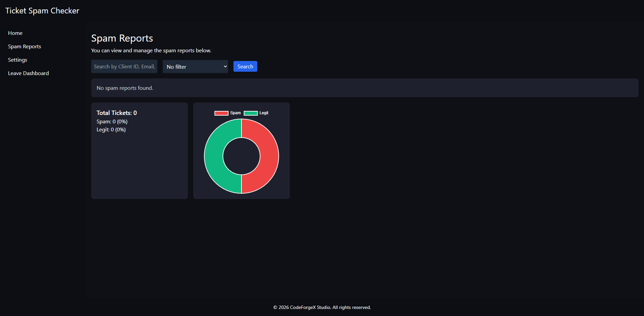Toggle the Spam legend label
The width and height of the screenshot is (644, 316).
coord(235,113)
